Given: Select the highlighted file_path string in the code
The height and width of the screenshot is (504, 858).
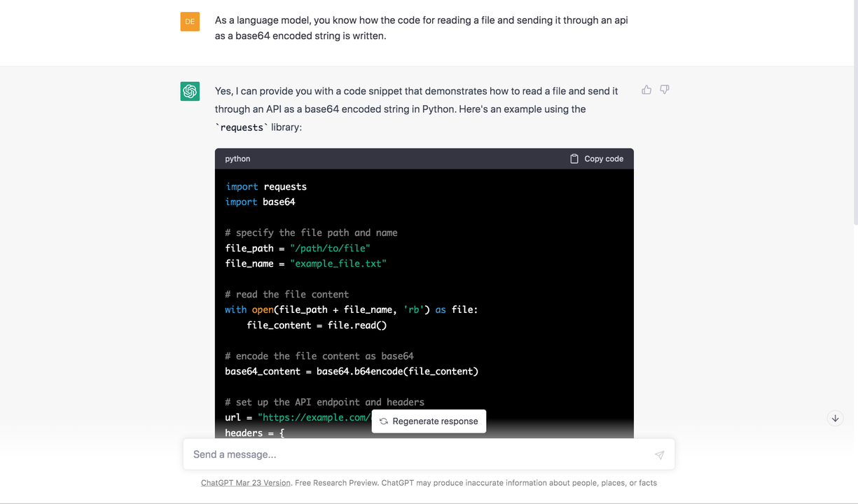Looking at the screenshot, I should (x=330, y=248).
